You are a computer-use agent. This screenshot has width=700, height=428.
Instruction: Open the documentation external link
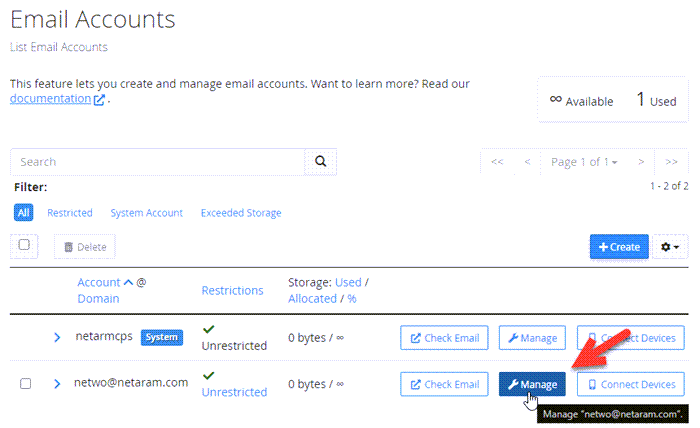50,99
